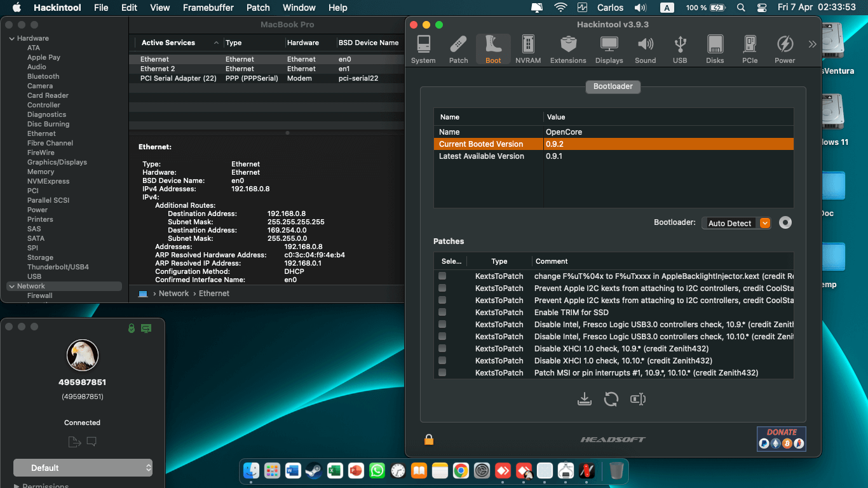This screenshot has width=868, height=488.
Task: Click the round button beside Auto Detect
Action: click(785, 223)
